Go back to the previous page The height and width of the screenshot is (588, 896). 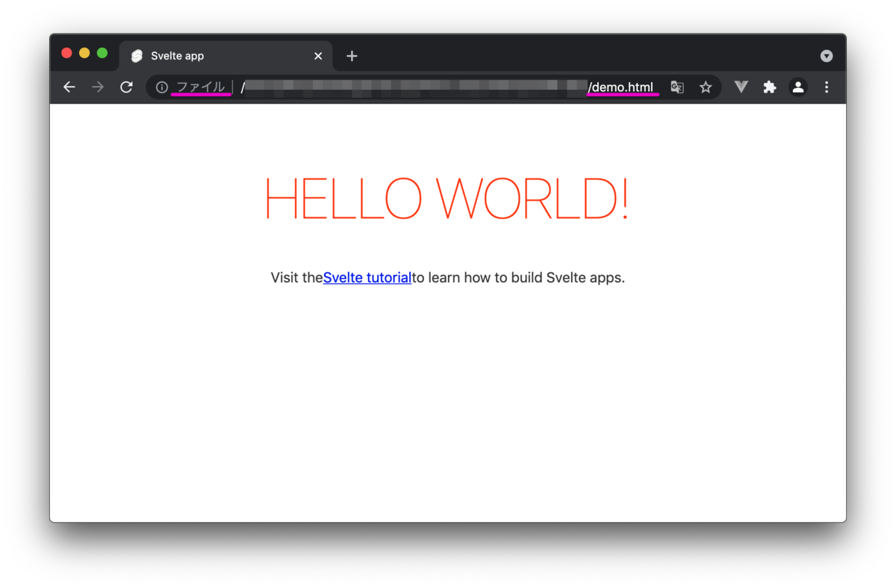[69, 87]
